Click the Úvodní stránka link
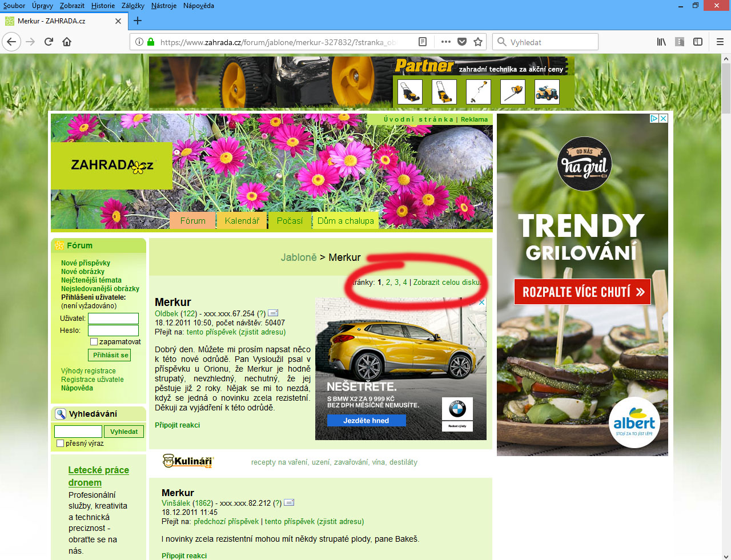The image size is (731, 560). point(418,119)
